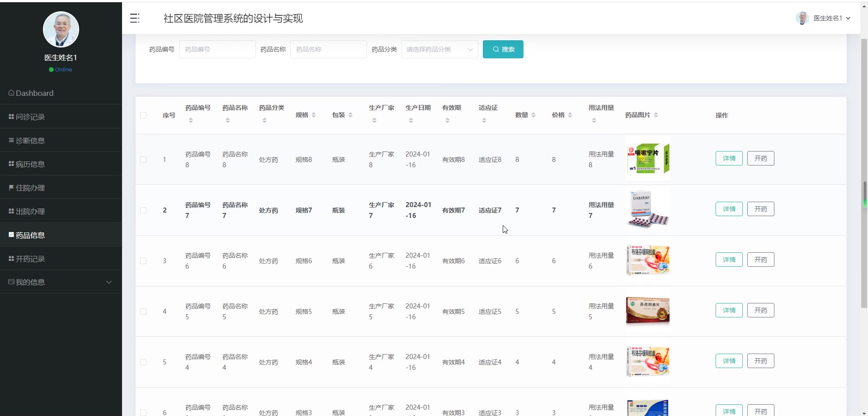Click 开药 button for row 2

(760, 209)
